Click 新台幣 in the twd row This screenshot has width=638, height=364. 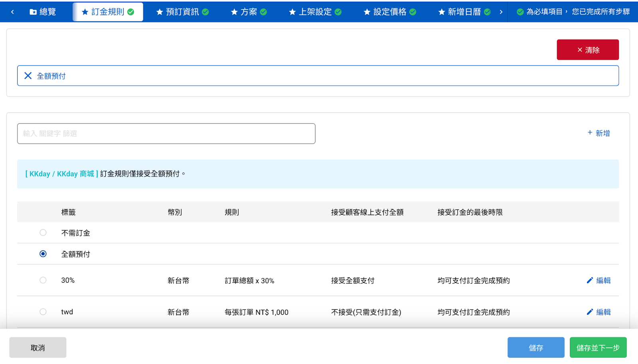point(178,312)
